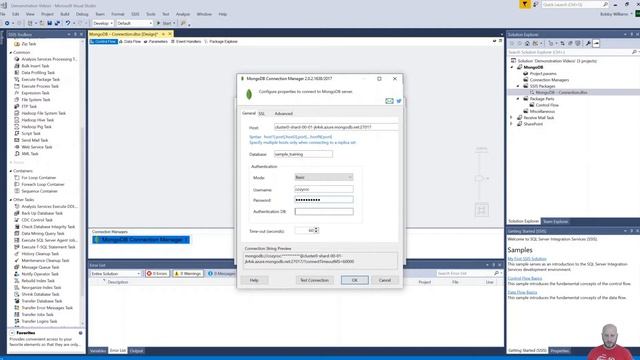Select the Expression Task
Image resolution: width=640 pixels, height=360 pixels.
(x=35, y=93)
